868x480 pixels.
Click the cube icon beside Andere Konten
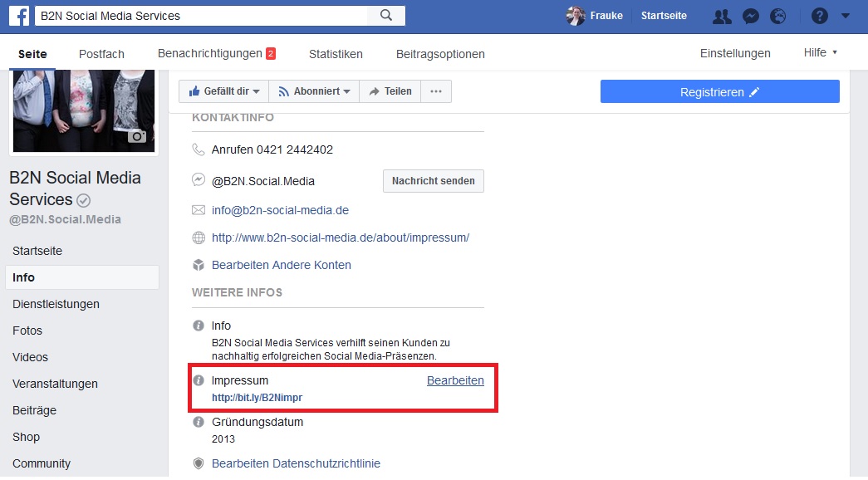tap(199, 265)
